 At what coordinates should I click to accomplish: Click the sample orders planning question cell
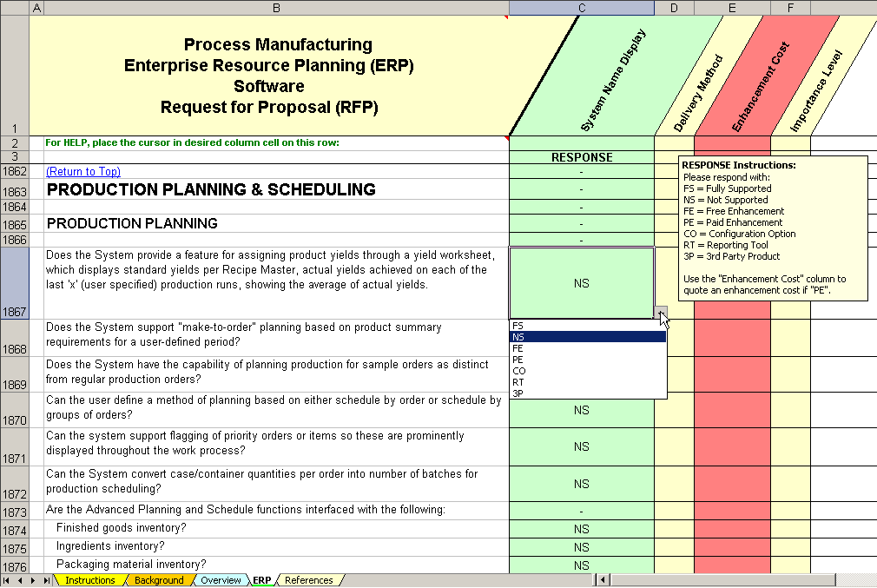point(276,374)
